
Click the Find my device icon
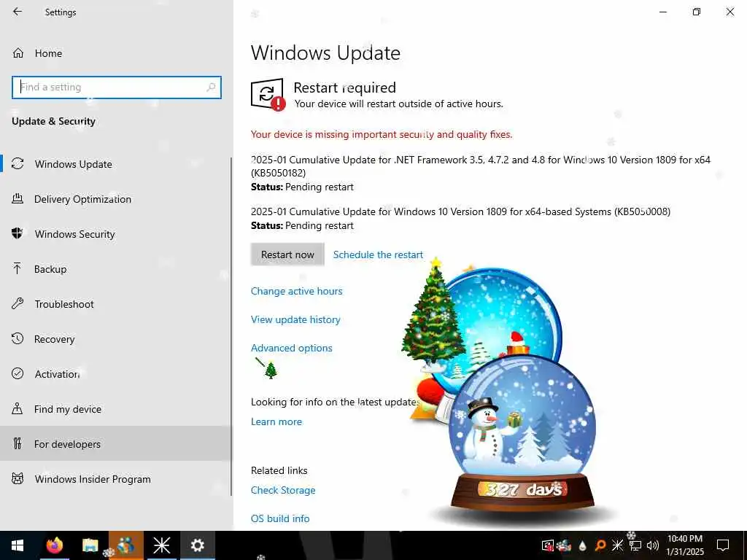tap(18, 408)
